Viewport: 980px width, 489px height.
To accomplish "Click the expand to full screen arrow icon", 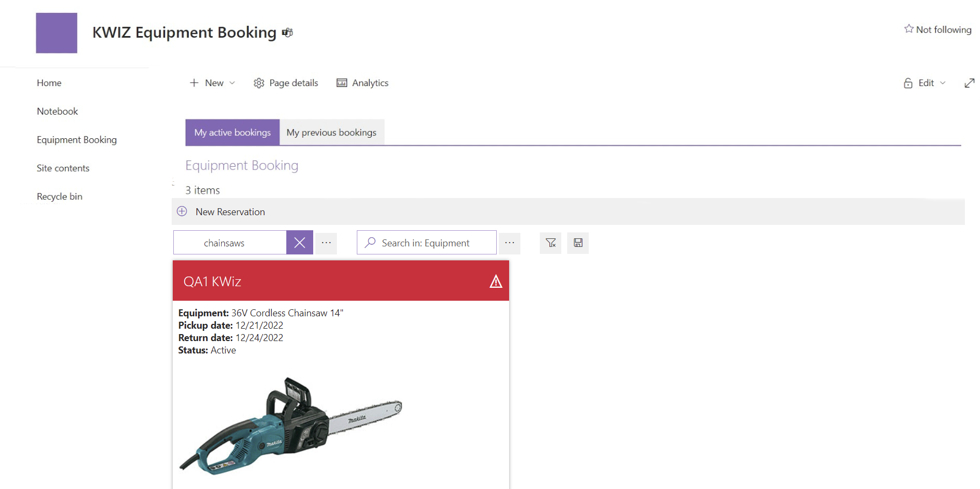I will coord(970,83).
